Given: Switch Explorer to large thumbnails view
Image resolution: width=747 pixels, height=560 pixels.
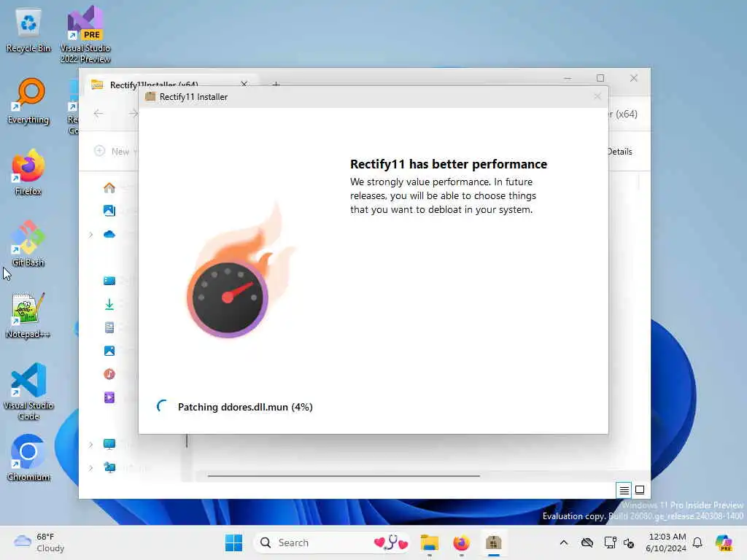Looking at the screenshot, I should pos(640,490).
